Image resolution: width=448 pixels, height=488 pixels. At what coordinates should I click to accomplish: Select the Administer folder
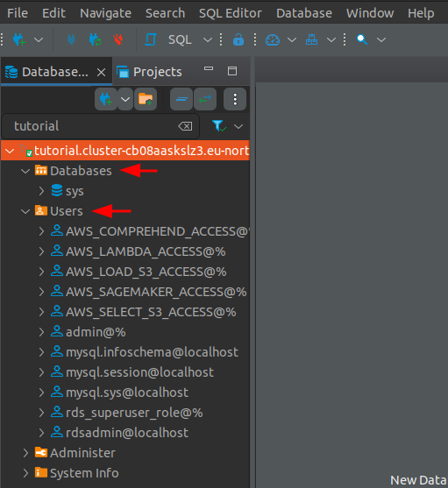point(82,453)
